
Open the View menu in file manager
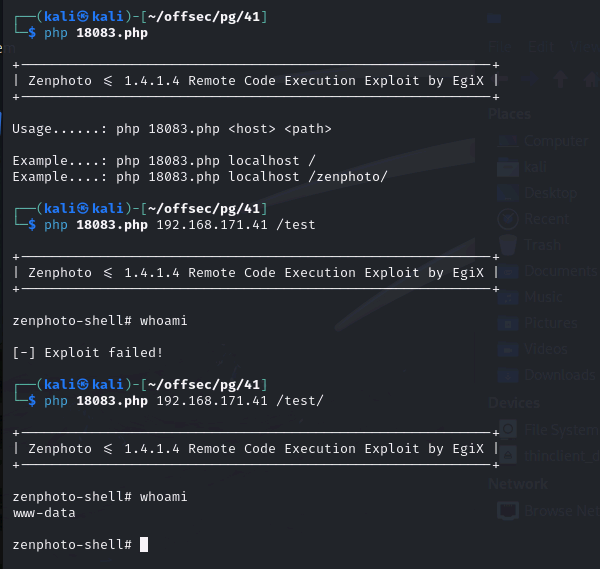tap(584, 47)
